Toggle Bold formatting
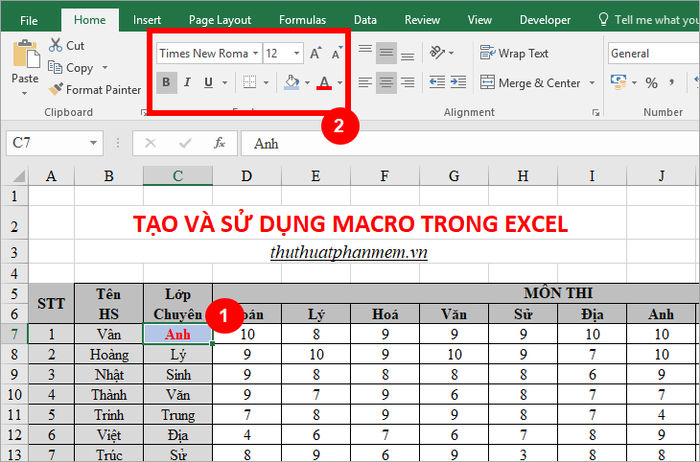This screenshot has width=700, height=462. click(166, 82)
